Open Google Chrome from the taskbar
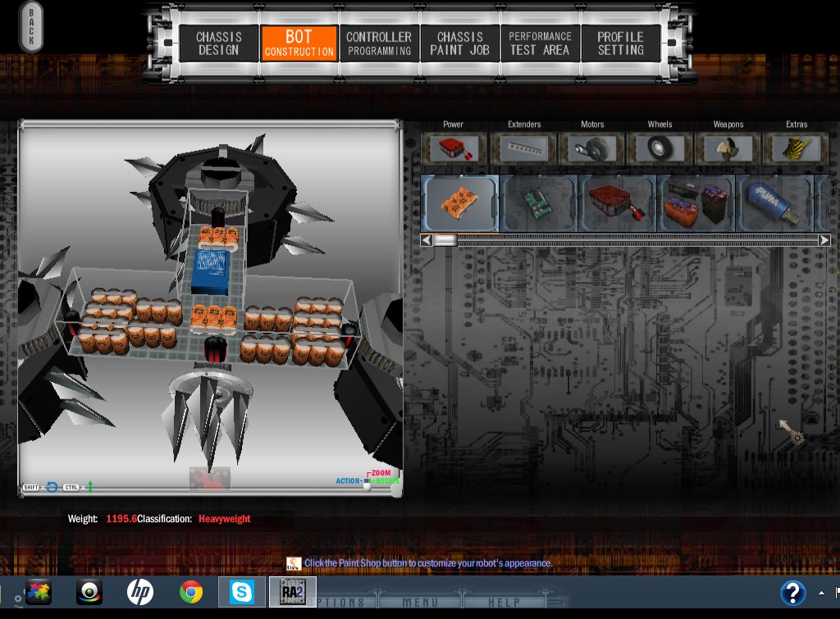 [x=191, y=592]
